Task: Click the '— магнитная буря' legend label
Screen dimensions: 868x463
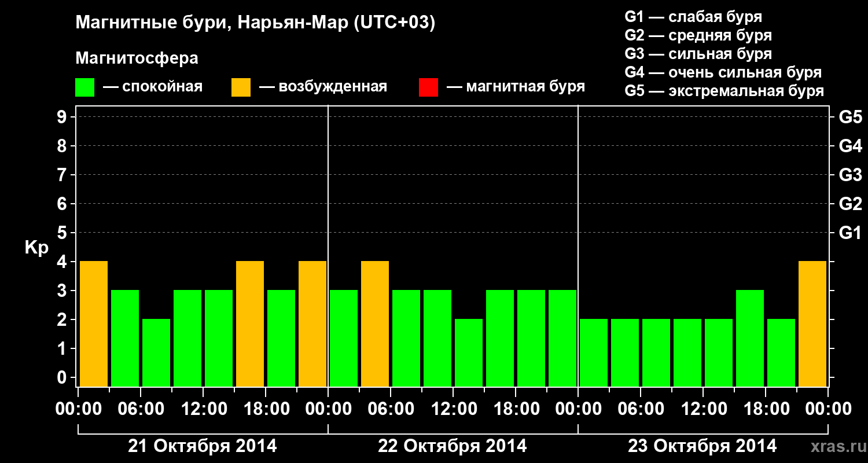Action: tap(516, 87)
